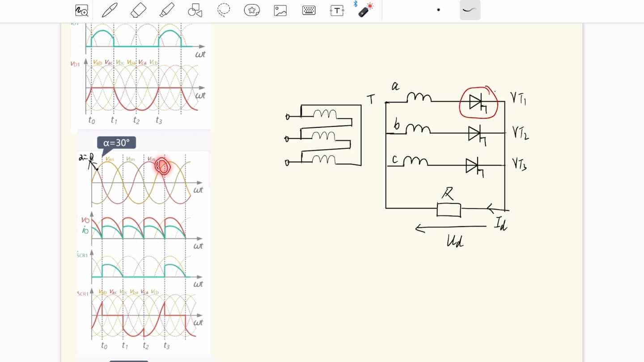Choose the Keyboard typing tool
The width and height of the screenshot is (644, 362).
click(309, 10)
